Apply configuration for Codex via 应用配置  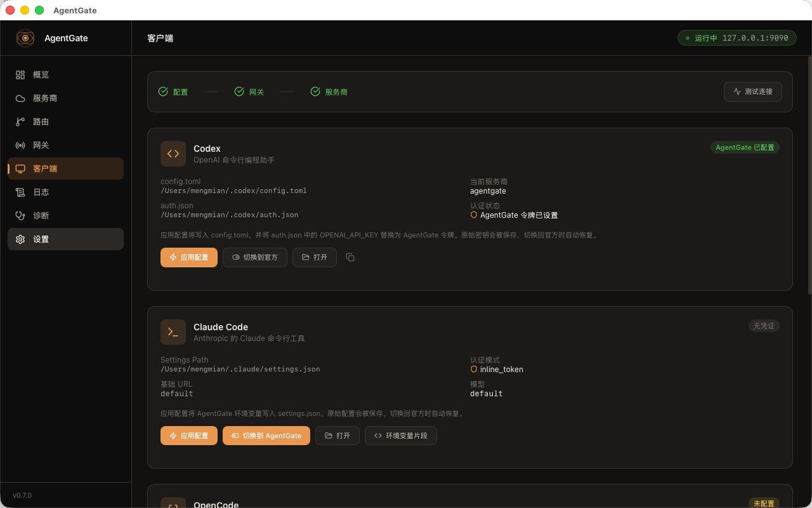tap(189, 257)
